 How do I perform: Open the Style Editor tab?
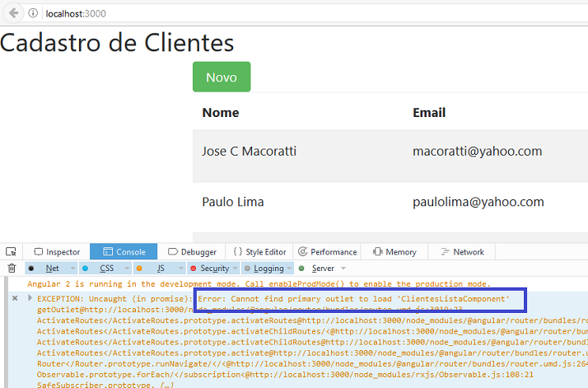coord(259,251)
